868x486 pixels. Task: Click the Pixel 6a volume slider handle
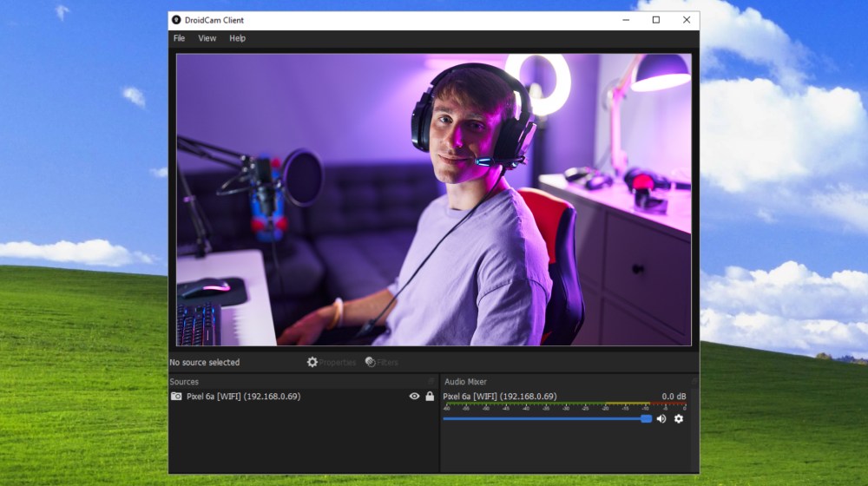click(646, 419)
